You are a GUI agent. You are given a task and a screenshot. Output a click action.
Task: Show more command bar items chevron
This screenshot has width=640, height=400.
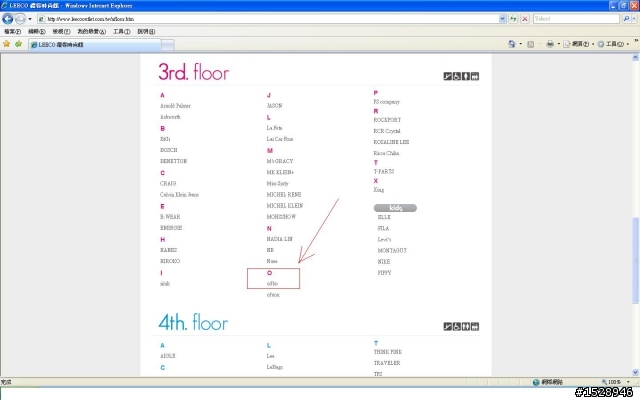[636, 41]
